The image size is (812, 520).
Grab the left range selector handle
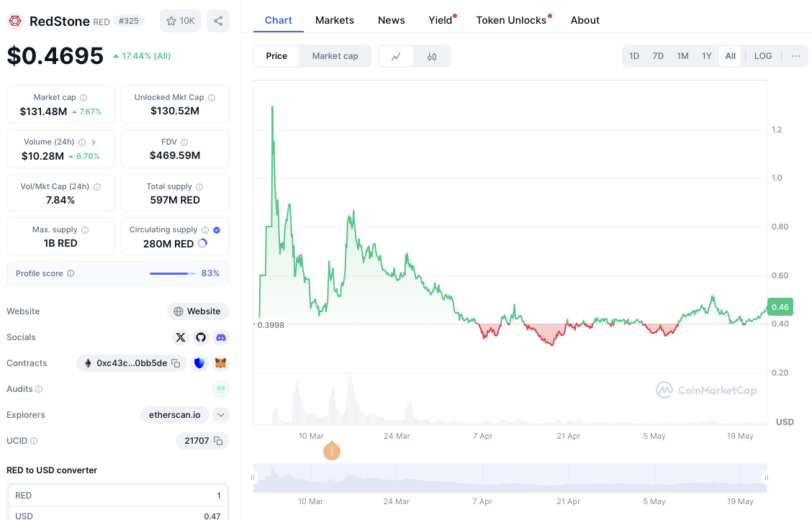(x=253, y=478)
